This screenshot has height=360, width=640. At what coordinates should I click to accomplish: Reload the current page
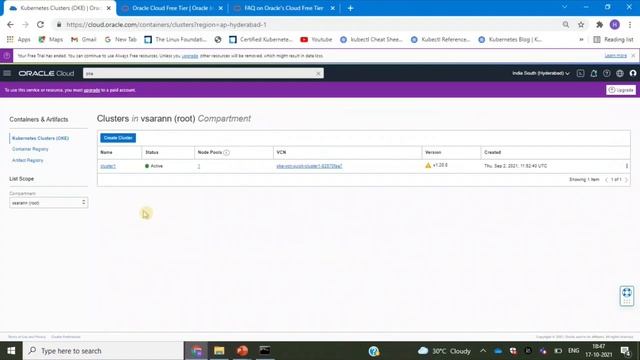coord(40,24)
